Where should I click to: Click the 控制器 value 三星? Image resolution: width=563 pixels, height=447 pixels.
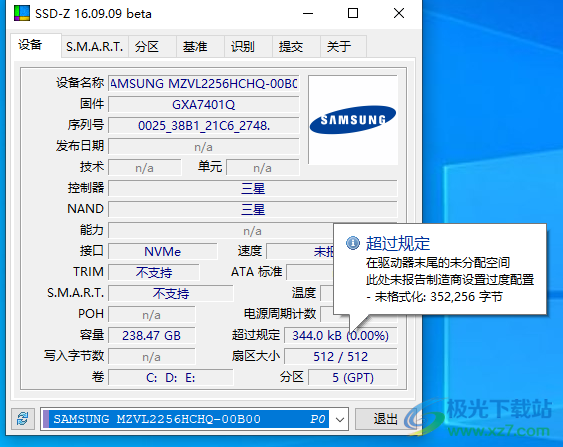point(253,188)
